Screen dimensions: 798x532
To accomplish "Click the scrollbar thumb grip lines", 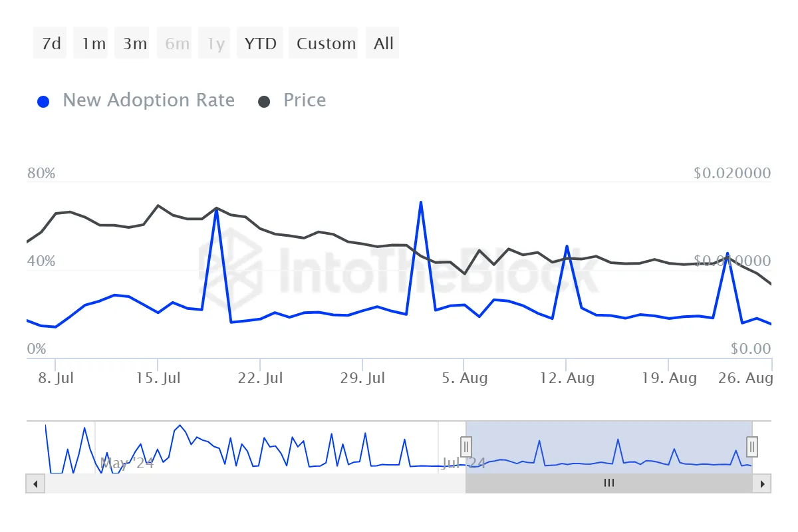I will coord(608,483).
